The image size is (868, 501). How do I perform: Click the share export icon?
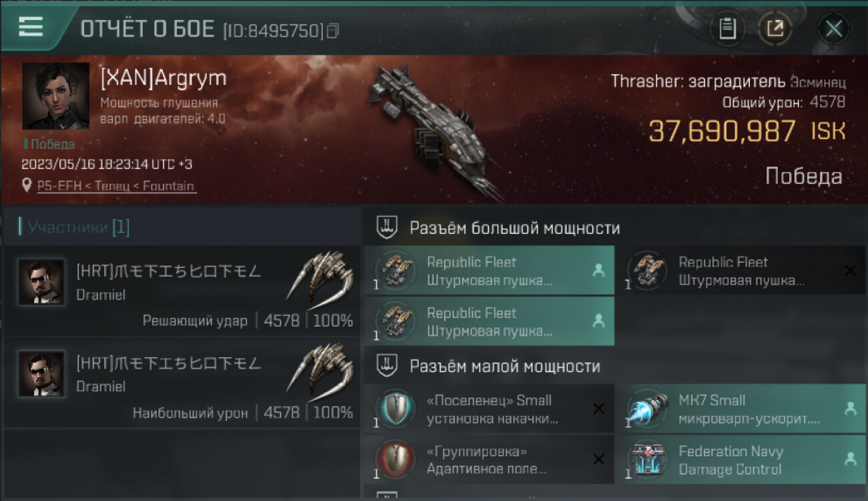775,29
